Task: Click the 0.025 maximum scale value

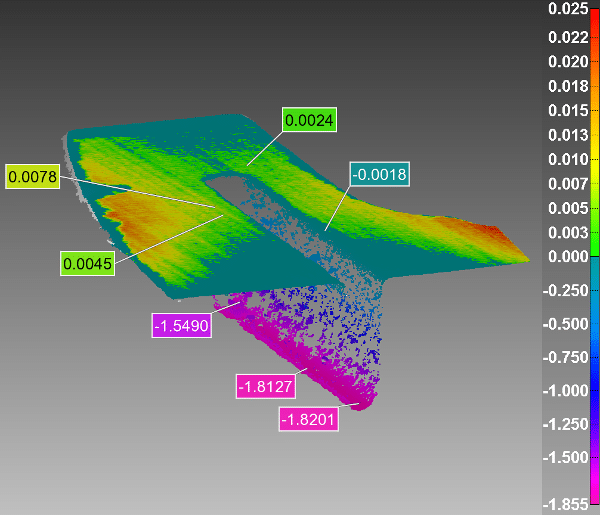Action: 568,8
